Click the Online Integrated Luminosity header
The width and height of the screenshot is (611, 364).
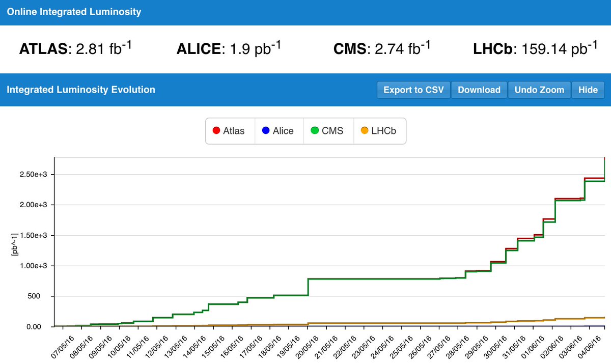coord(74,12)
